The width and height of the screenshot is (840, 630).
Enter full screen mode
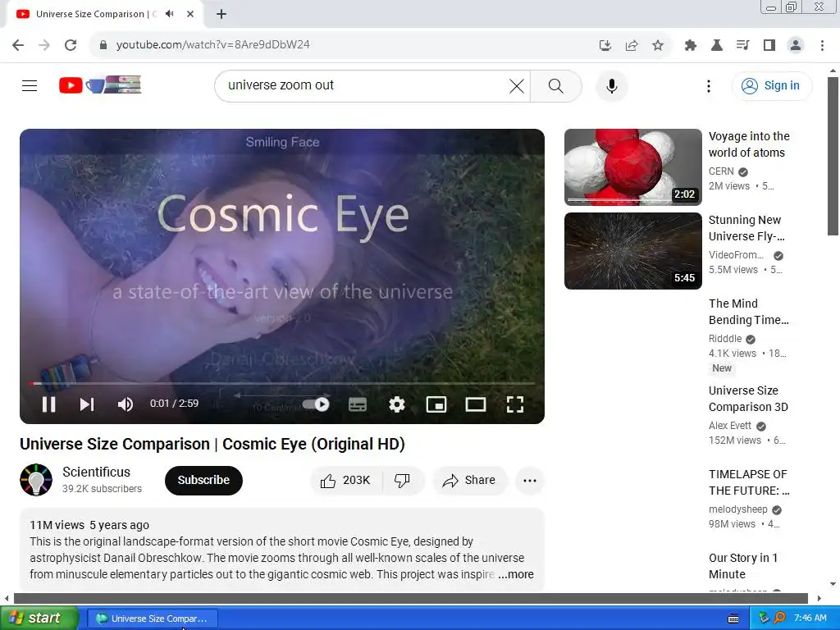click(515, 404)
